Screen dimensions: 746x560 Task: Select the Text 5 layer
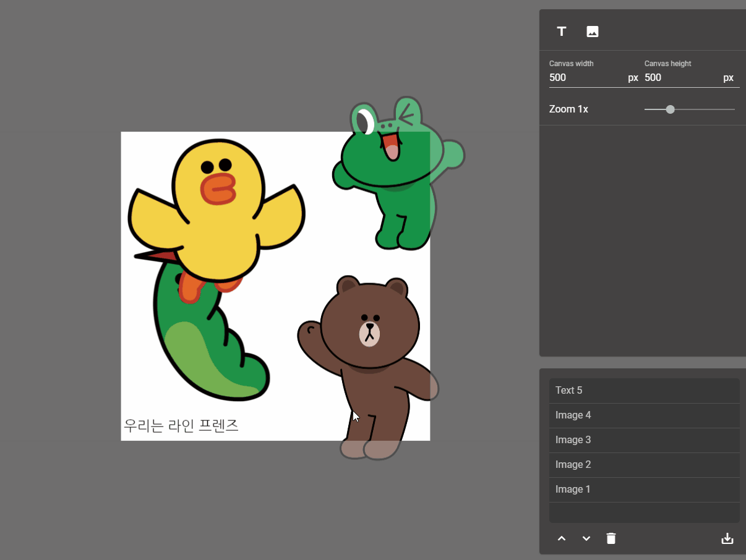645,391
